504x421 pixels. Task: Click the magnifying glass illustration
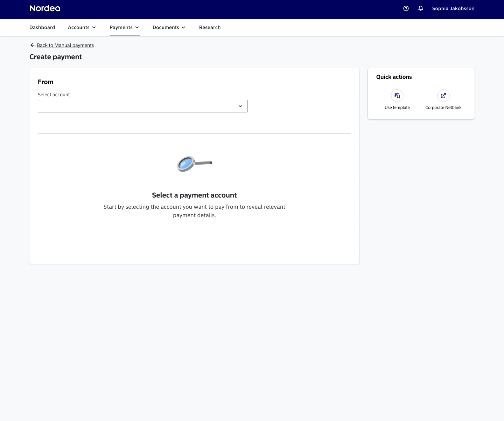(x=194, y=164)
